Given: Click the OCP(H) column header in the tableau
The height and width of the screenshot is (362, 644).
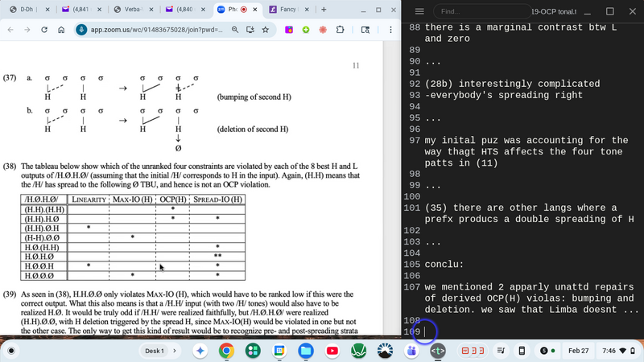Looking at the screenshot, I should pos(173,200).
